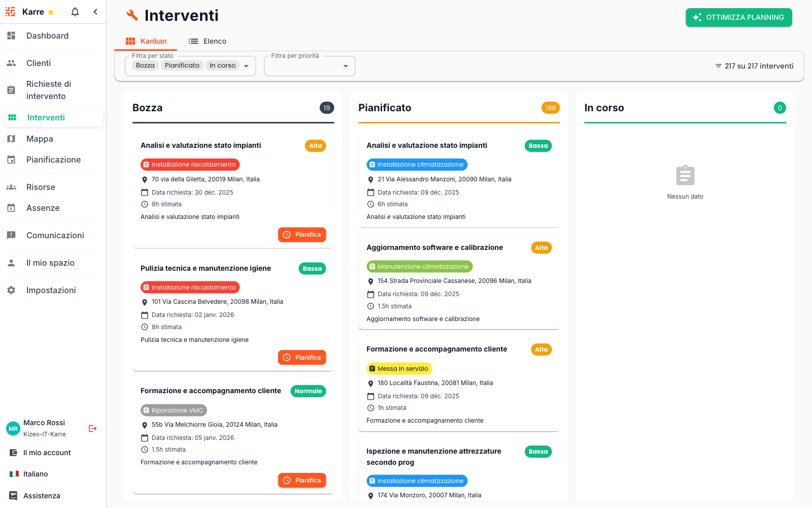The width and height of the screenshot is (812, 508).
Task: Collapse the sidebar using the chevron arrow
Action: point(95,11)
